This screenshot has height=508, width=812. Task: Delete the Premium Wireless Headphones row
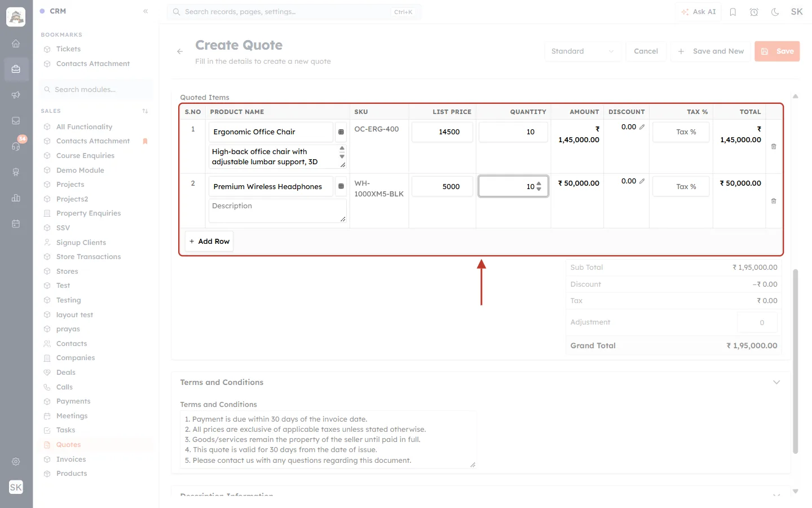(774, 201)
